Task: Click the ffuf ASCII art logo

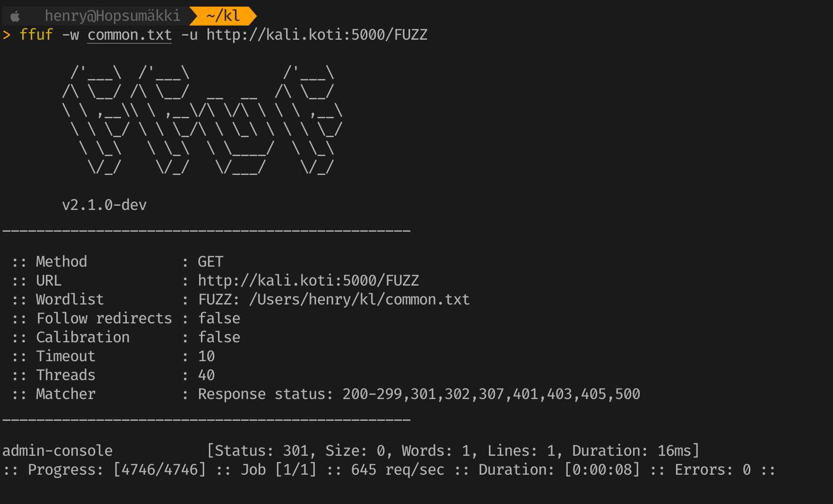Action: (x=202, y=120)
